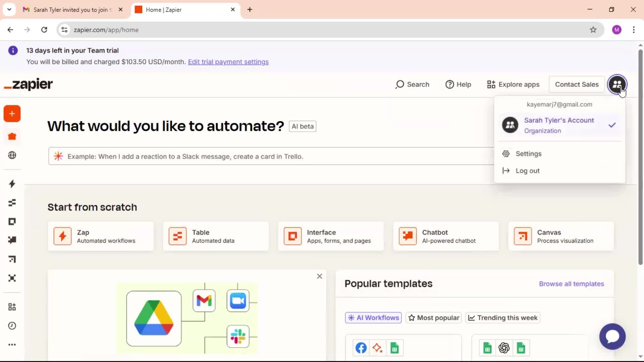Reload the page
Screen dimensions: 644x362
(x=44, y=30)
